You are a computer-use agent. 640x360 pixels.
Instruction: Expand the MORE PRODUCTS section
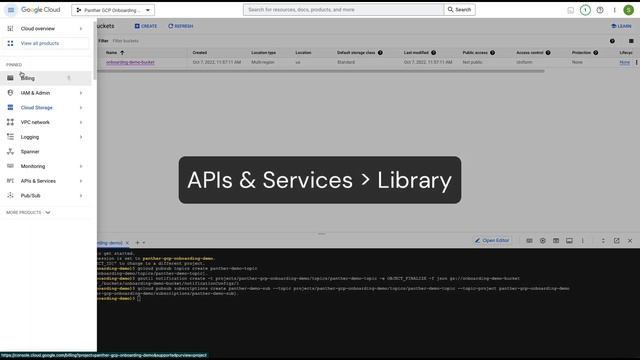pyautogui.click(x=28, y=213)
